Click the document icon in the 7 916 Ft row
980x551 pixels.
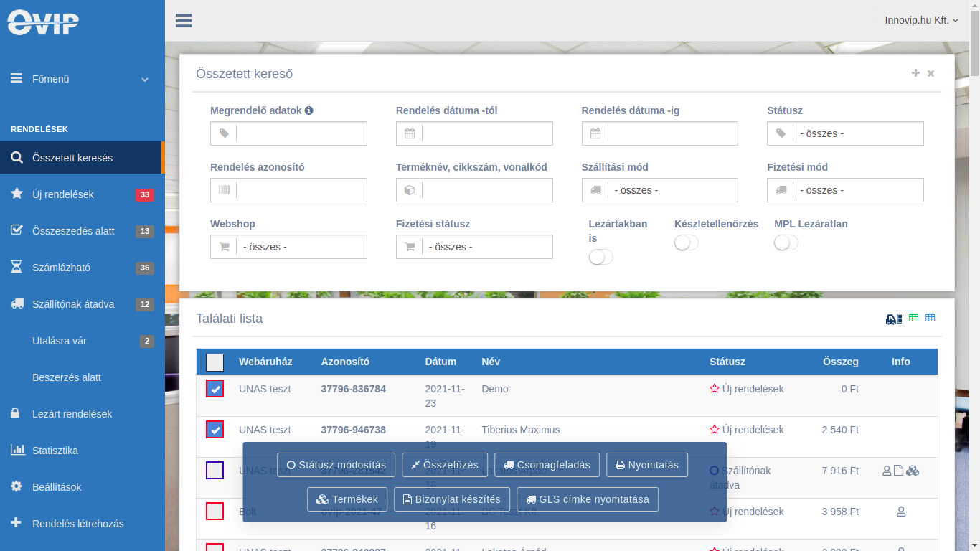(898, 471)
